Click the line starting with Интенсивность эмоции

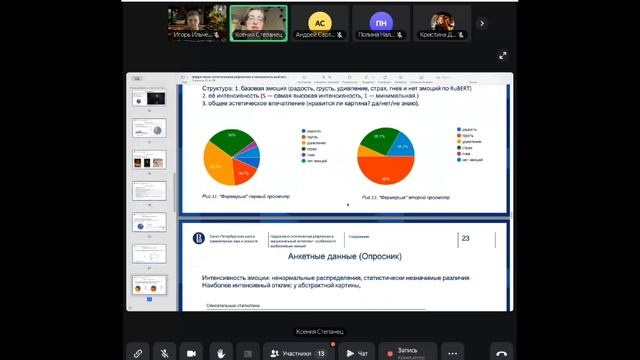coord(336,278)
